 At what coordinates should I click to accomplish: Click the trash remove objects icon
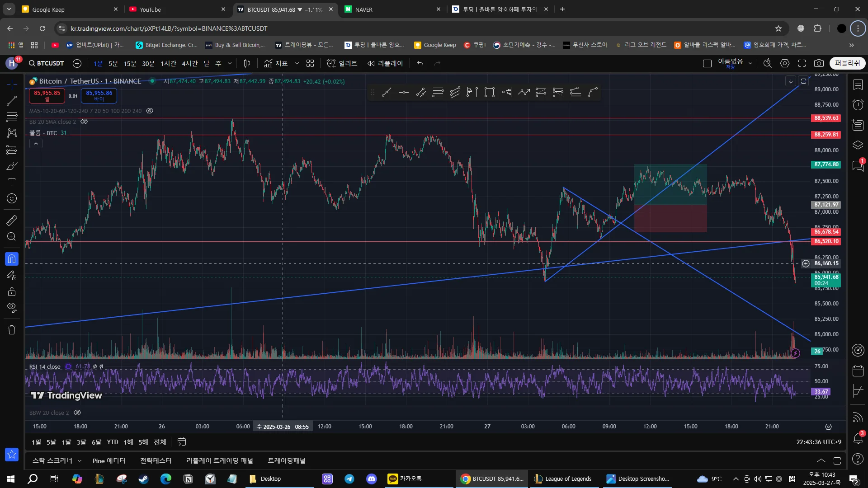tap(12, 330)
